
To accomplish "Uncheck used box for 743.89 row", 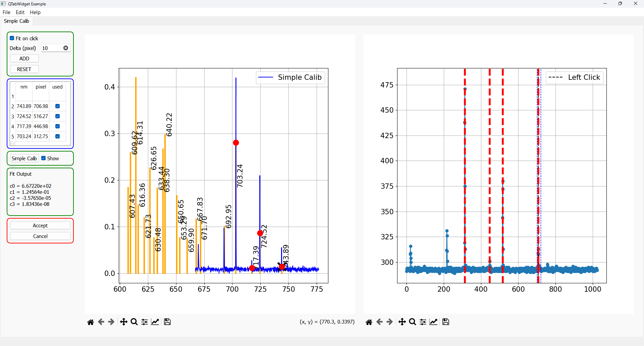I will pos(57,106).
